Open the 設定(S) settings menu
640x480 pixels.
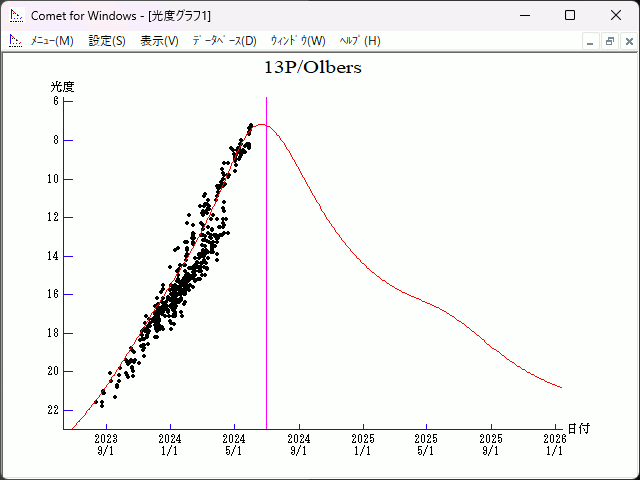point(107,41)
